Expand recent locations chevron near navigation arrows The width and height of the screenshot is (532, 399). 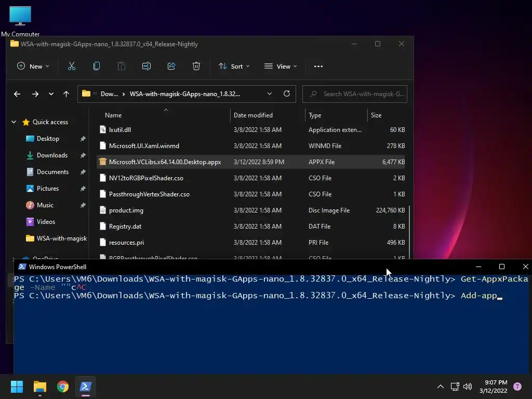[x=51, y=94]
